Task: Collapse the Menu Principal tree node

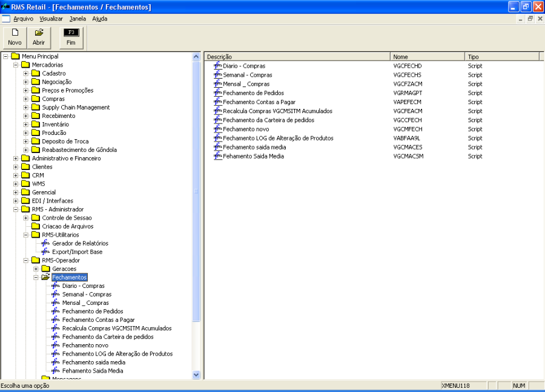Action: [5, 56]
